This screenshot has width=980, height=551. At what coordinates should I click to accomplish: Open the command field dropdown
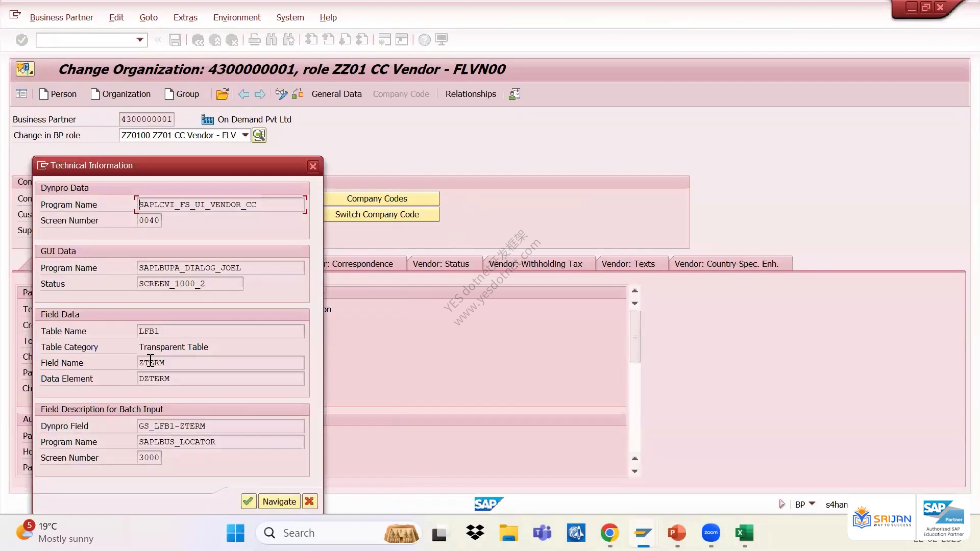140,40
